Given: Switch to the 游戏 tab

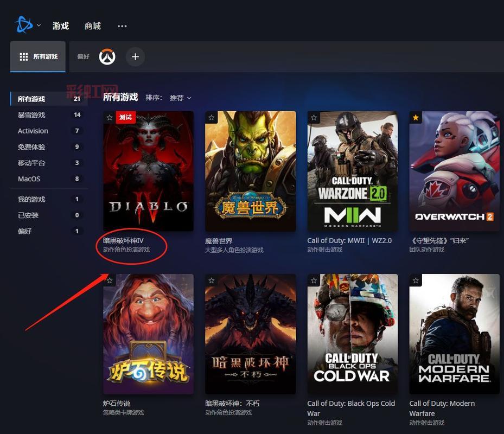Looking at the screenshot, I should coord(61,25).
